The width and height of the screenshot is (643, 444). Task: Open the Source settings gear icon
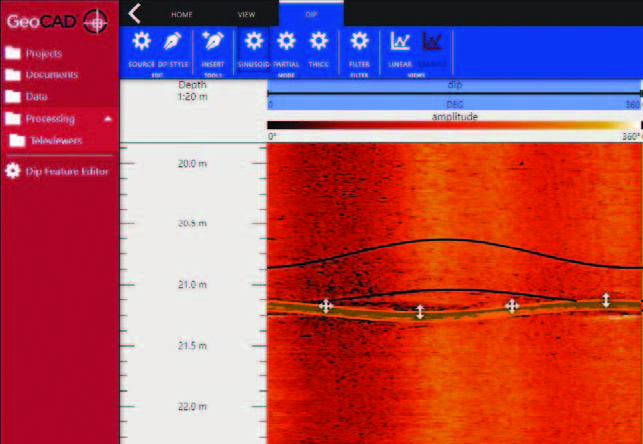[x=141, y=41]
